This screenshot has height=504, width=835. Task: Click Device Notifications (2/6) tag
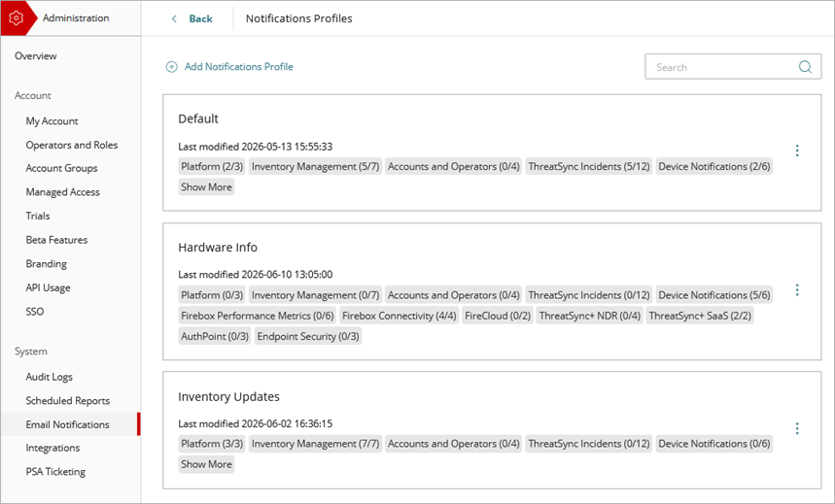714,167
